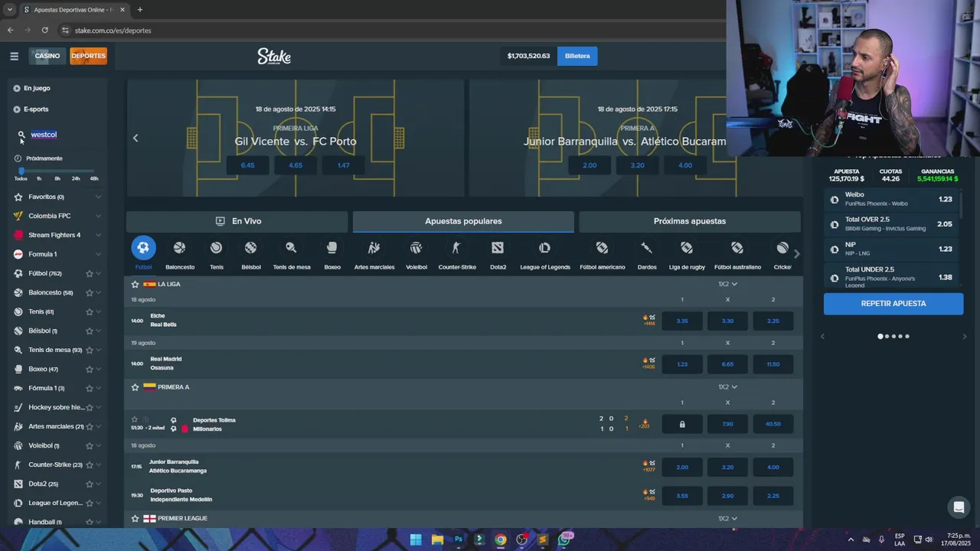Open LA LIGA 1X2 market dropdown
Viewport: 980px width, 551px height.
coord(727,284)
